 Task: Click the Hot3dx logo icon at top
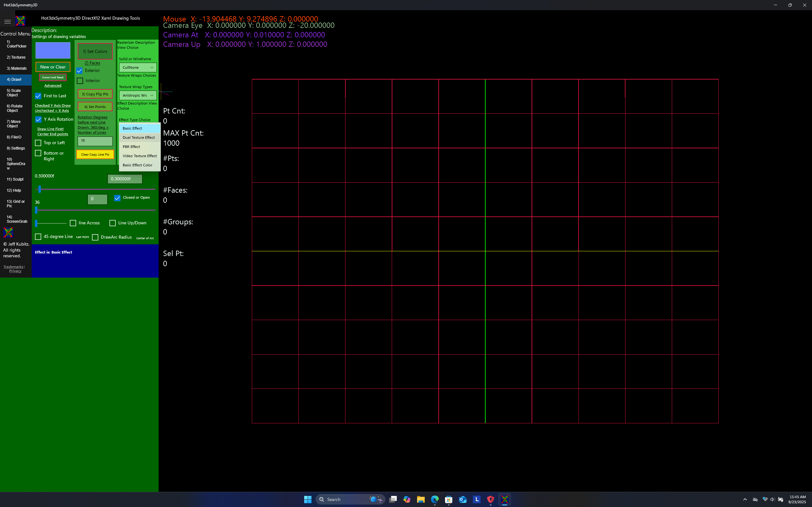tap(21, 21)
